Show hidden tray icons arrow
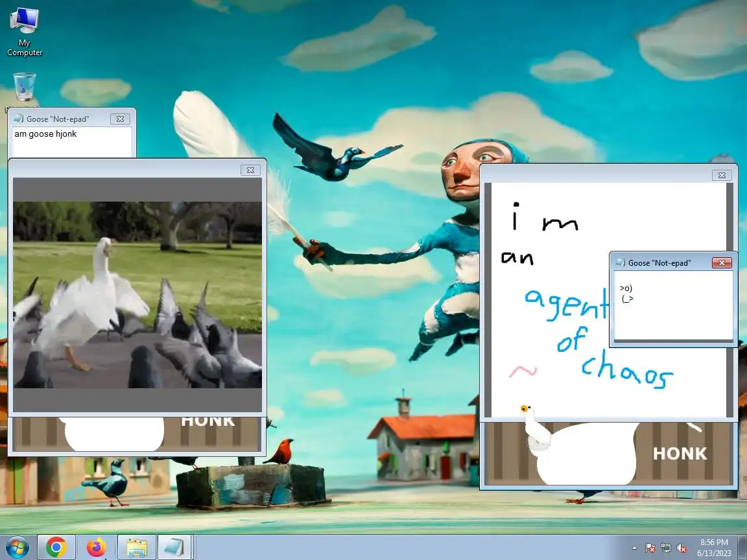This screenshot has width=747, height=560. (634, 548)
